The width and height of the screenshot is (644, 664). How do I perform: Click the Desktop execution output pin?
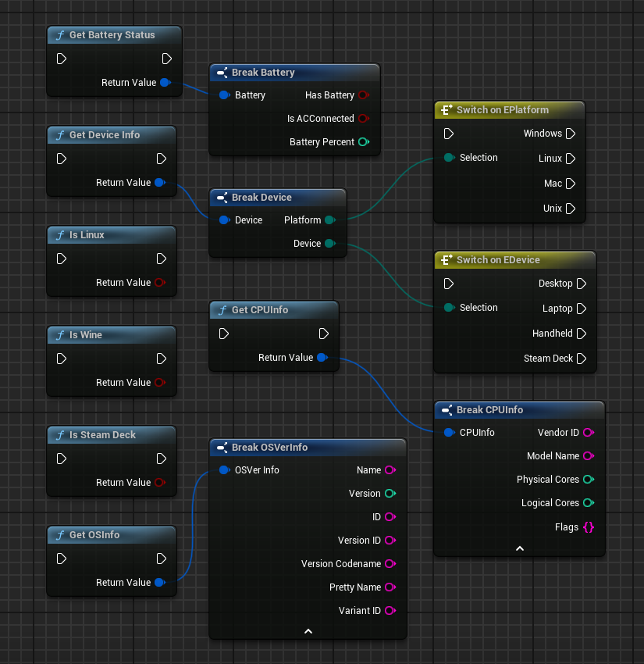click(x=582, y=284)
